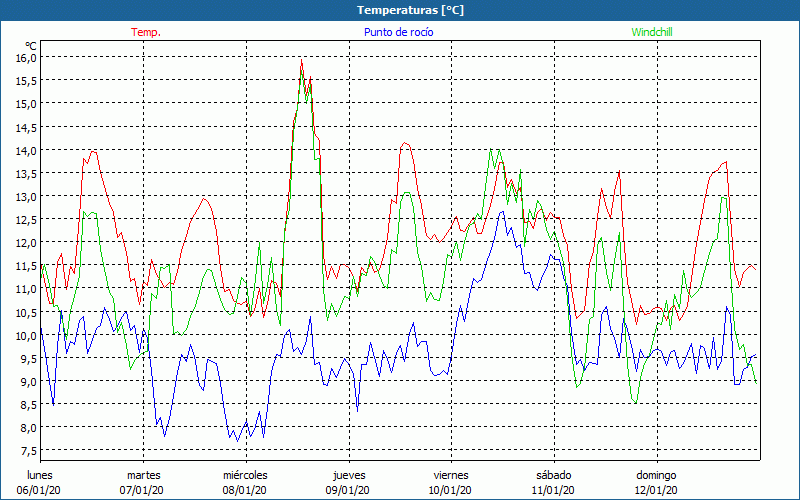Click the 15,0 y-axis value

[x=26, y=104]
